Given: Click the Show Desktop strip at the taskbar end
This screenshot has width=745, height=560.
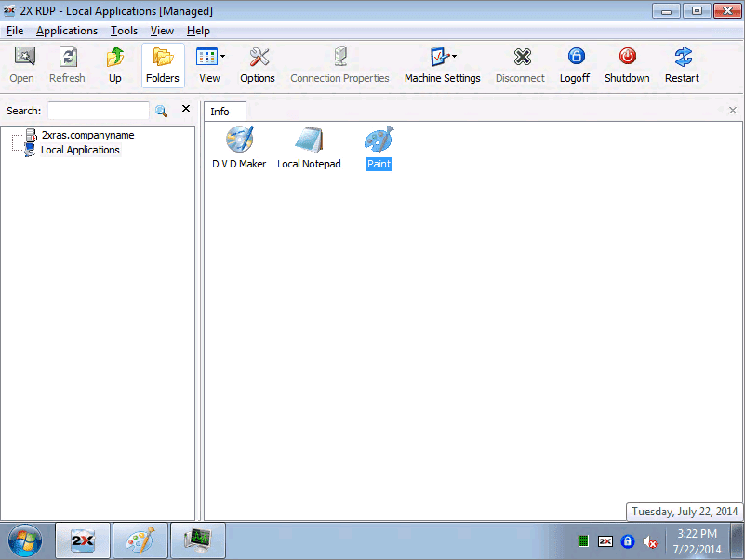Looking at the screenshot, I should [738, 540].
